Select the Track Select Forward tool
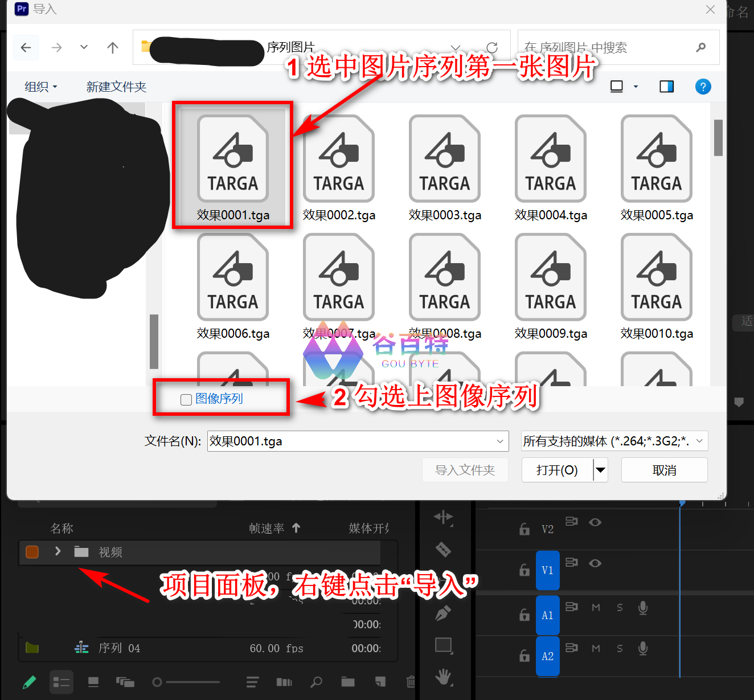The width and height of the screenshot is (754, 700). [x=444, y=517]
